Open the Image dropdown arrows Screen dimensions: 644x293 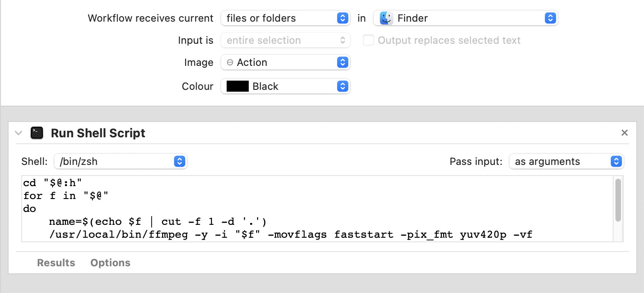(x=342, y=63)
